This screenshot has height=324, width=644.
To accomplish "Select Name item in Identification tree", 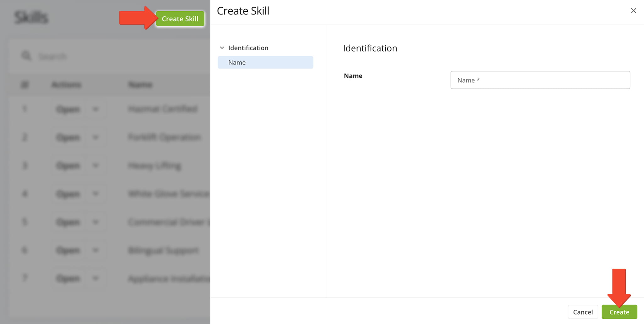I will (265, 62).
